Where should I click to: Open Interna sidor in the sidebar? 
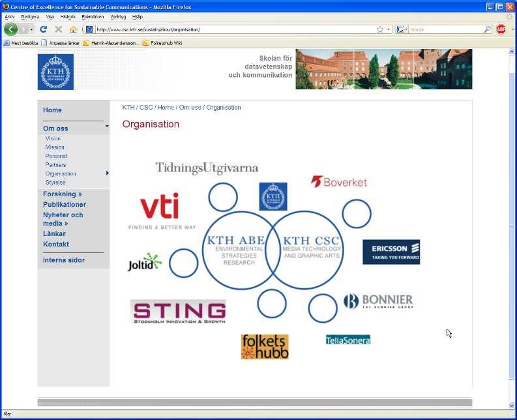point(64,260)
